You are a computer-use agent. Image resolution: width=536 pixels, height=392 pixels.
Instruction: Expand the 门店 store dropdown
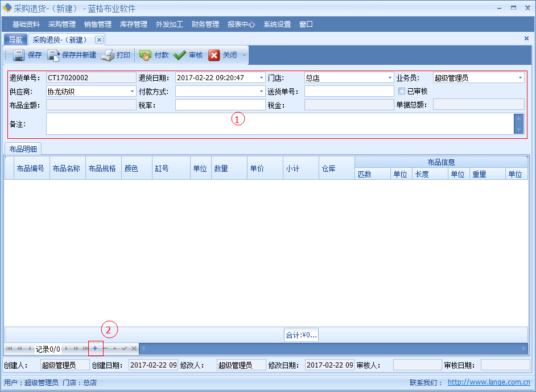point(390,78)
